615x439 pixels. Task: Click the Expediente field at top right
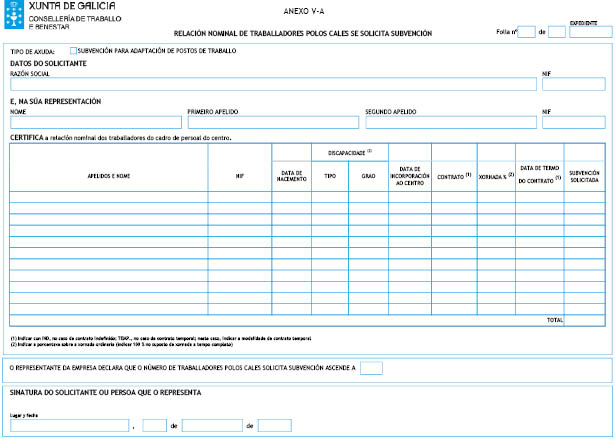590,32
